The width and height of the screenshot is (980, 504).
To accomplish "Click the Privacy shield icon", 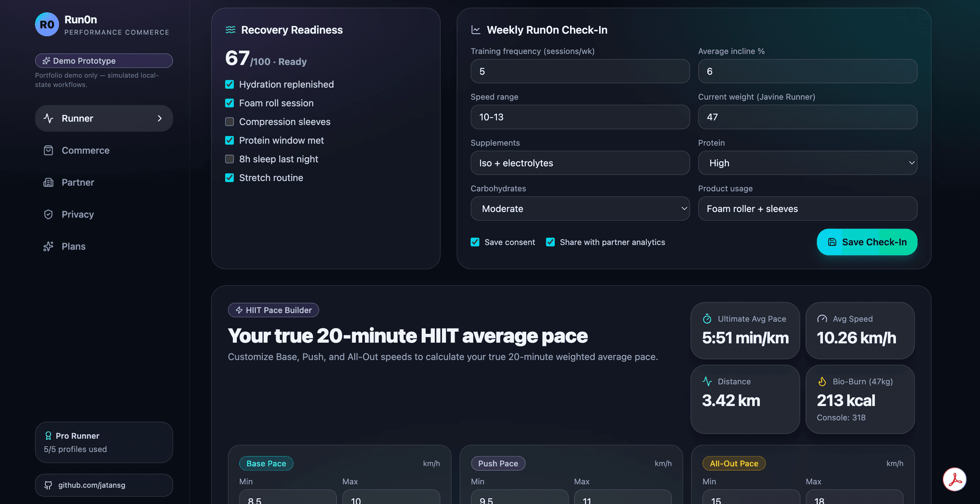I will 48,214.
